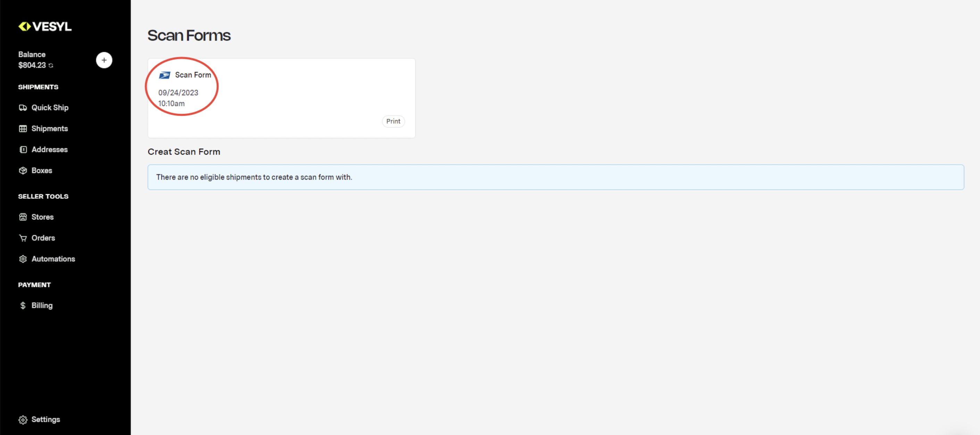The width and height of the screenshot is (980, 435).
Task: Open Addresses section
Action: pyautogui.click(x=49, y=149)
